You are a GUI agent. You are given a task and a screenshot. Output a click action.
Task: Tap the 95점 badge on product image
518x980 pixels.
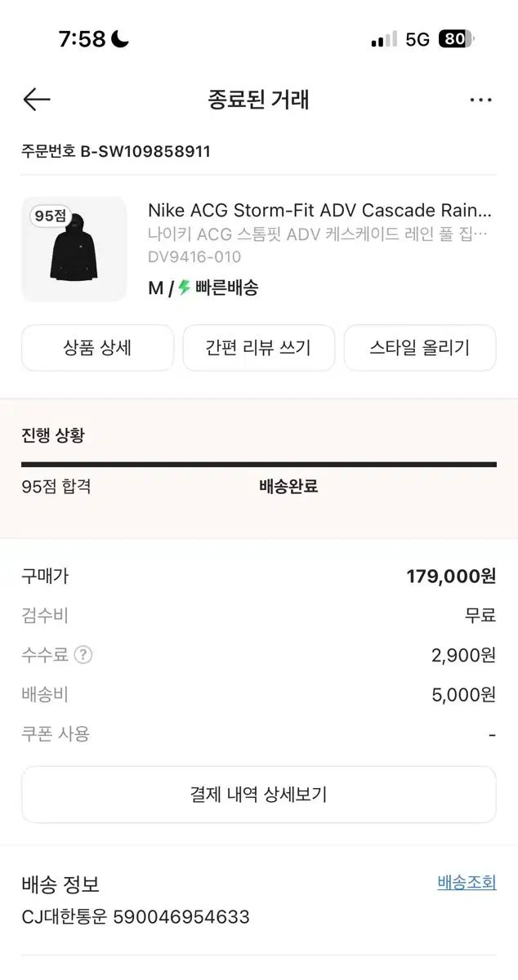click(x=51, y=216)
